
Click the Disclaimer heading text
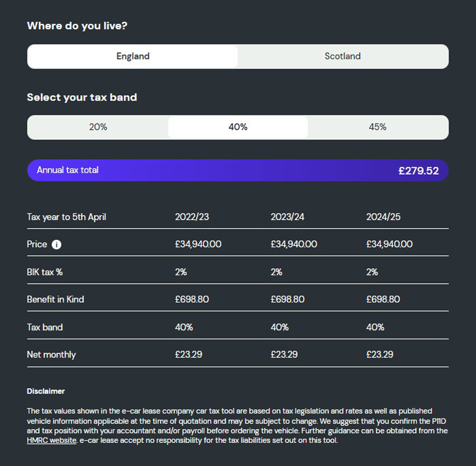46,391
